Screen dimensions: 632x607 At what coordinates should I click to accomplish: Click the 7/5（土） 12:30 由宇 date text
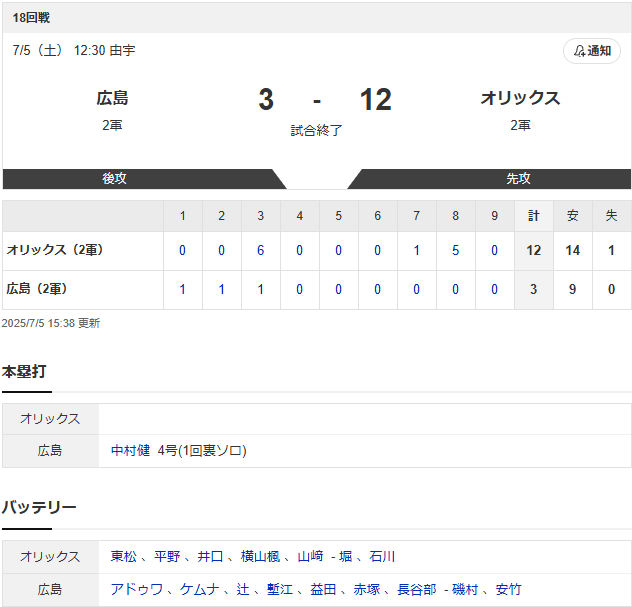point(74,50)
